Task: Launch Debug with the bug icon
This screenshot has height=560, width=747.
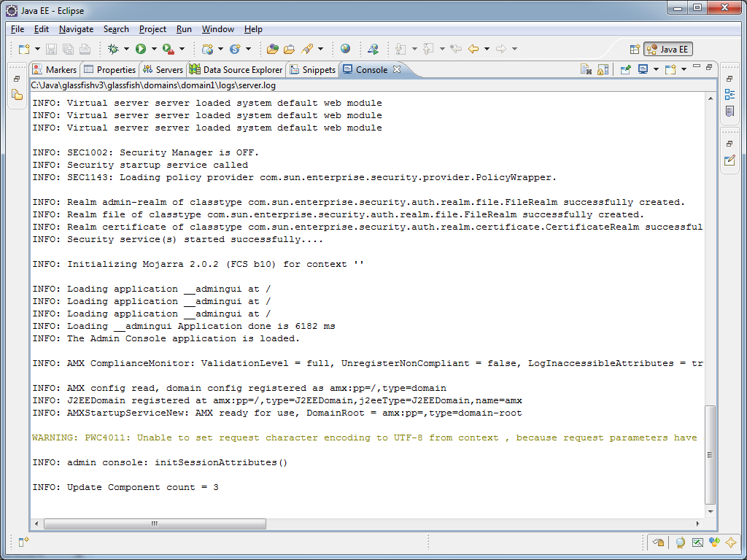Action: [113, 49]
